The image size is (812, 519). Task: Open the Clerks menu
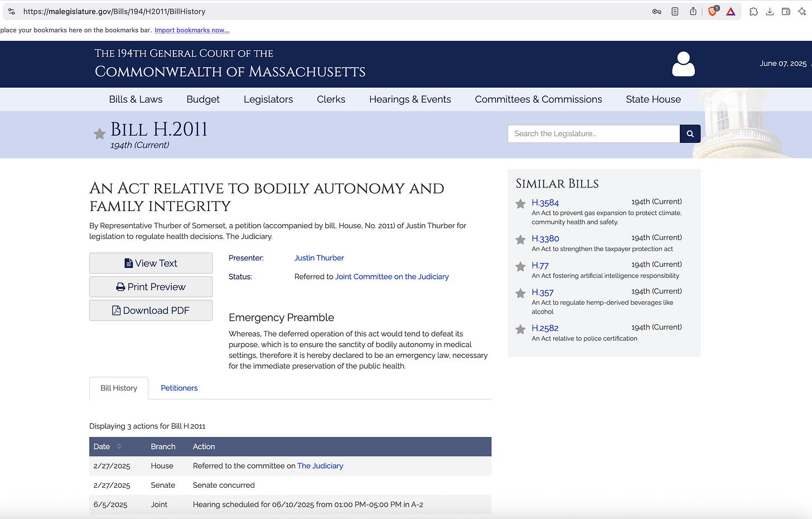[331, 99]
